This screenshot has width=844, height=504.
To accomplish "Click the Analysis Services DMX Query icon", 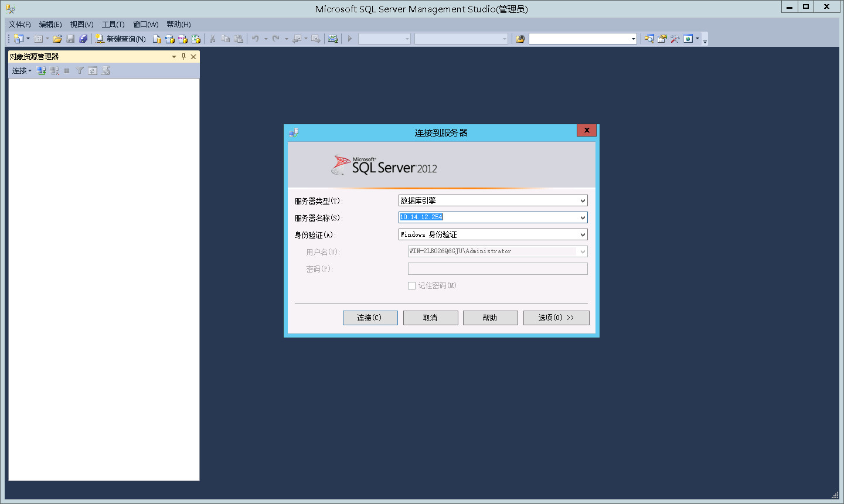I will [183, 39].
